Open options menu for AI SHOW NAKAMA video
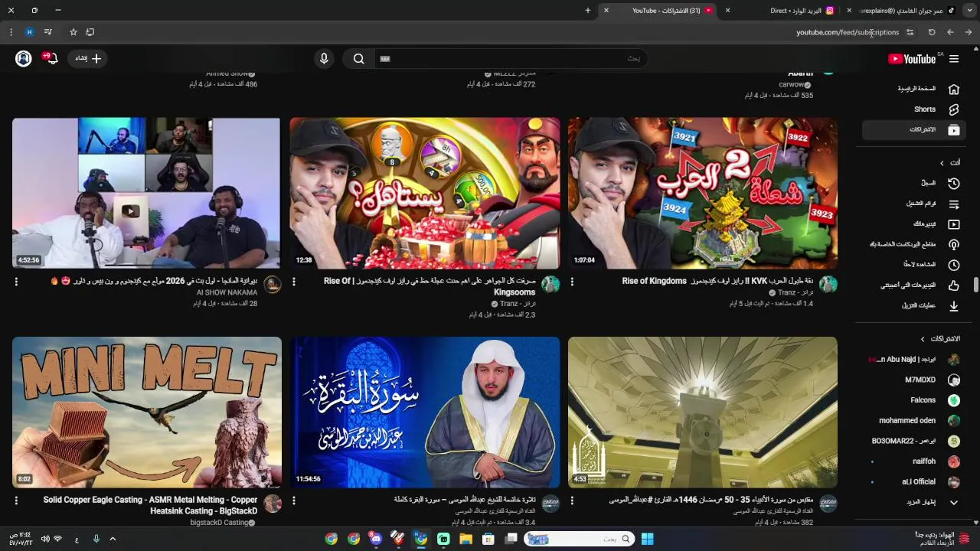This screenshot has height=551, width=980. tap(16, 282)
